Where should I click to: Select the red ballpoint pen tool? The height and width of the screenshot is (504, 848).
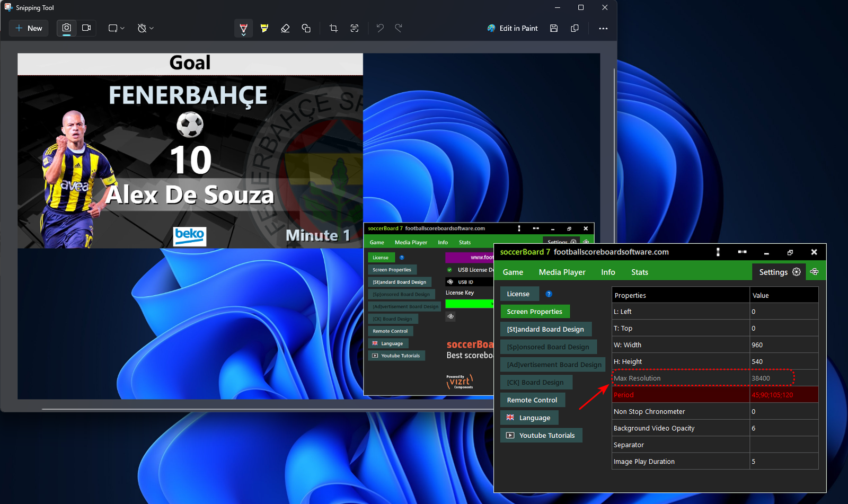click(x=243, y=29)
